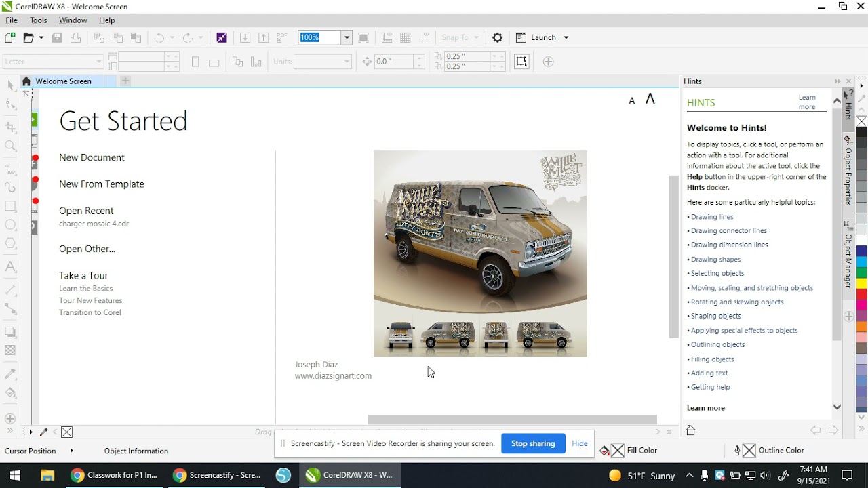Click the Search content toolbar icon

point(222,37)
